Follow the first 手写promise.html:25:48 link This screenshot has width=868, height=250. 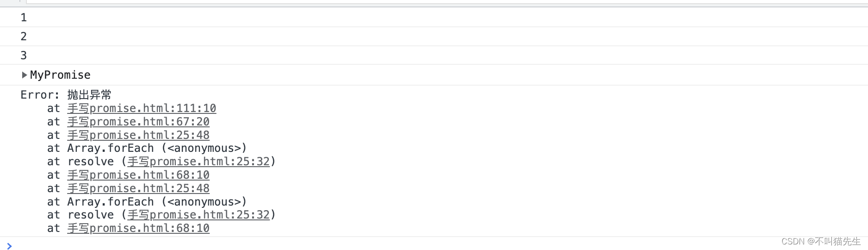coord(138,135)
